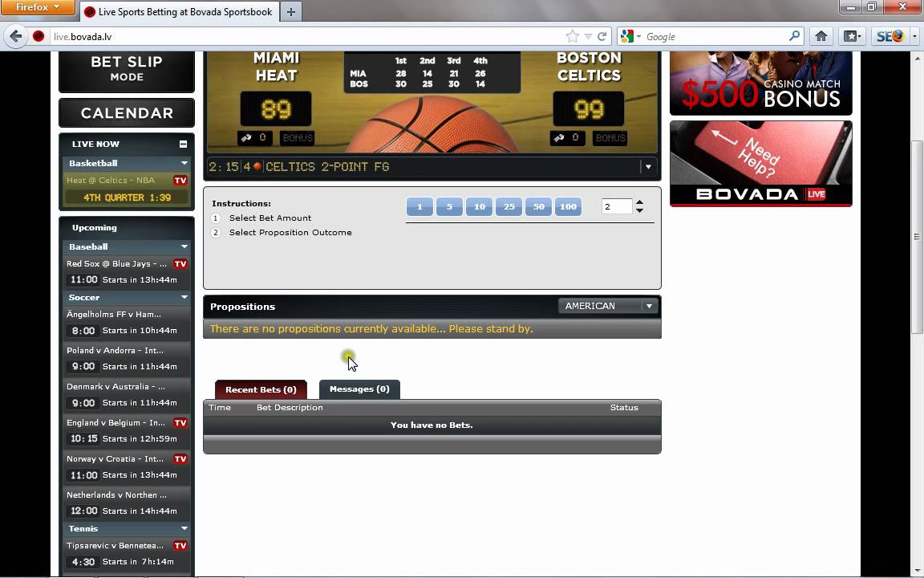This screenshot has height=578, width=924.
Task: Click TV icon on Heat @ Celtics
Action: [x=180, y=181]
